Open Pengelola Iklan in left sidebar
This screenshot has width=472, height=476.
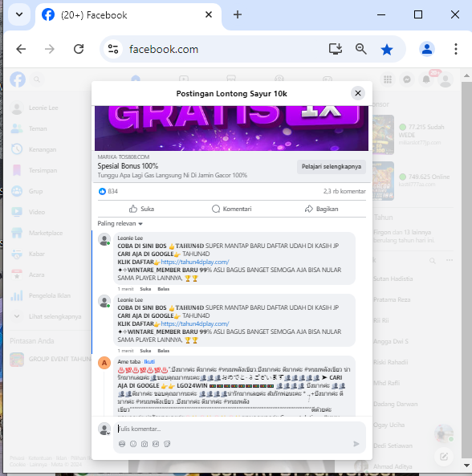click(x=49, y=295)
